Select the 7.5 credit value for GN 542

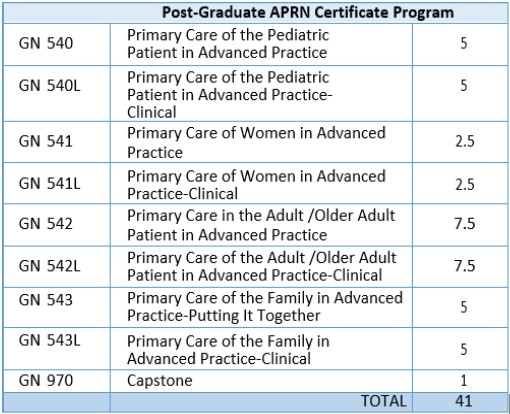pyautogui.click(x=465, y=223)
